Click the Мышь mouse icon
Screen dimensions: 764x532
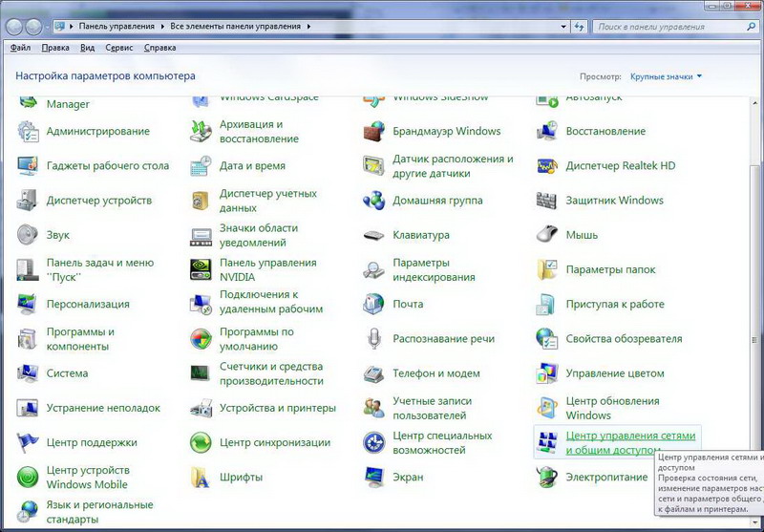tap(547, 234)
